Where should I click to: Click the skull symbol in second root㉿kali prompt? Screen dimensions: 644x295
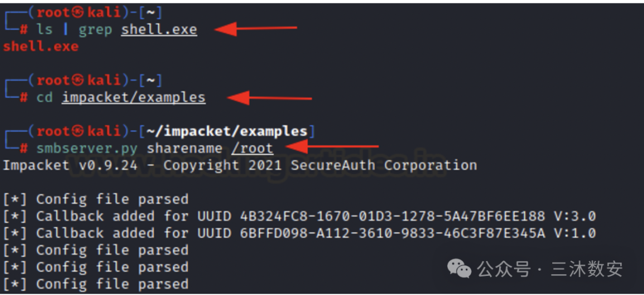click(x=78, y=80)
